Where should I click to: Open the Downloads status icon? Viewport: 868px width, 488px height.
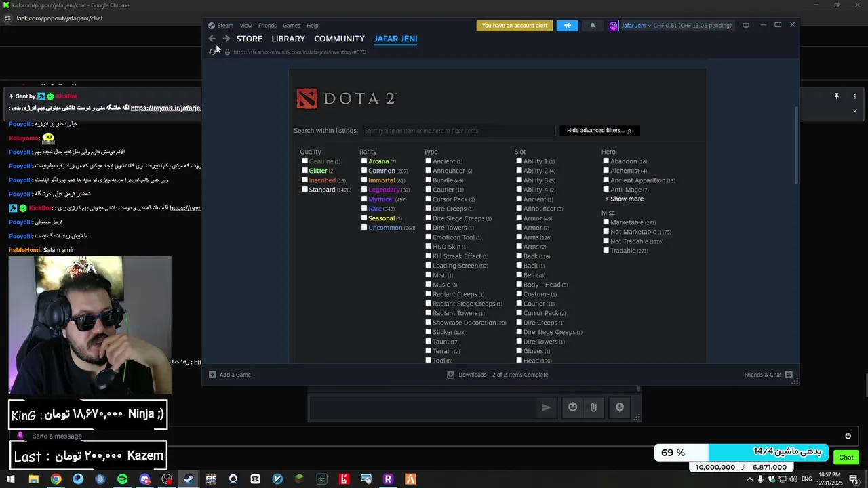click(x=450, y=375)
